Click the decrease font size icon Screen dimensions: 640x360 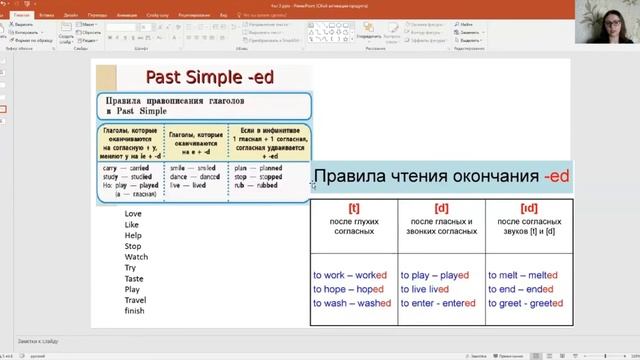coord(168,27)
